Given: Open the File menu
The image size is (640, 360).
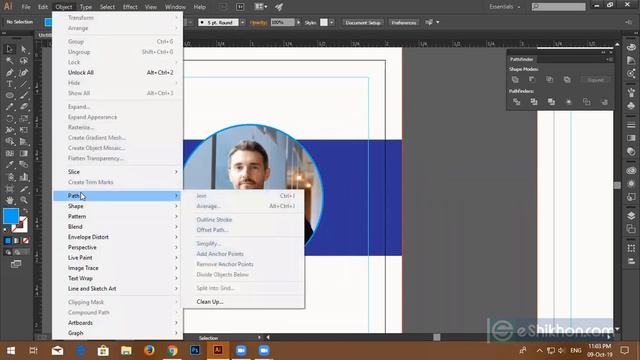Looking at the screenshot, I should (x=26, y=7).
